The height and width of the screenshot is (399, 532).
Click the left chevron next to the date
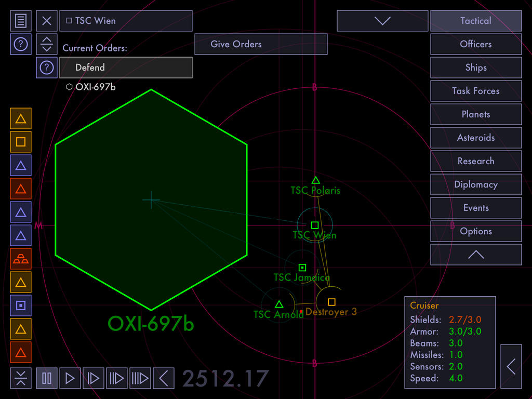(x=164, y=378)
